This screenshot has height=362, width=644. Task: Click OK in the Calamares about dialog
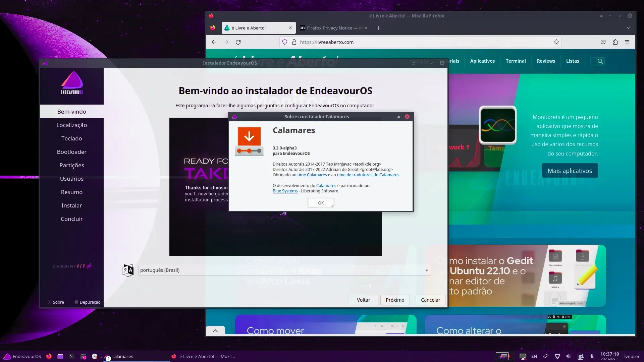[x=321, y=203]
